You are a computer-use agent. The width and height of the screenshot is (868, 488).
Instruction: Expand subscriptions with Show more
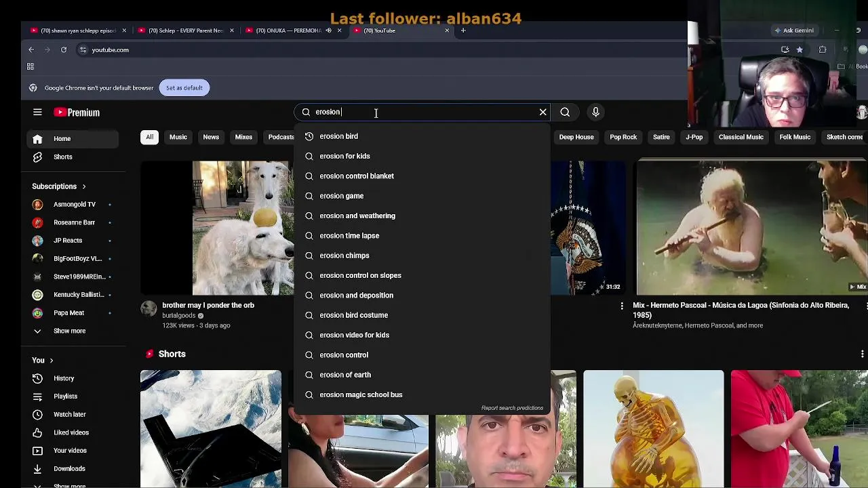(73, 331)
